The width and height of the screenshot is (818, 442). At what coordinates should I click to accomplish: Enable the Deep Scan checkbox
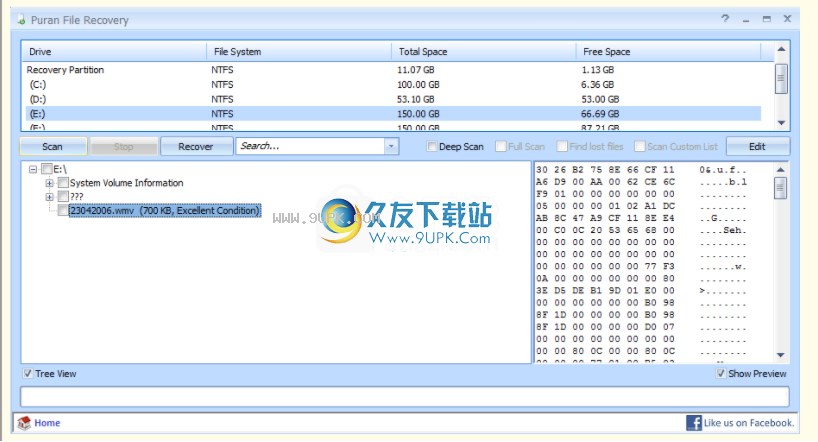[x=432, y=147]
